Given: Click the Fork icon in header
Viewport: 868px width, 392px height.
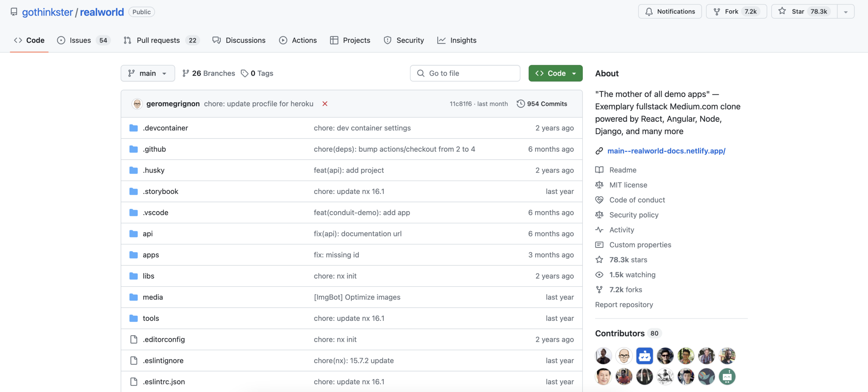Looking at the screenshot, I should 717,12.
